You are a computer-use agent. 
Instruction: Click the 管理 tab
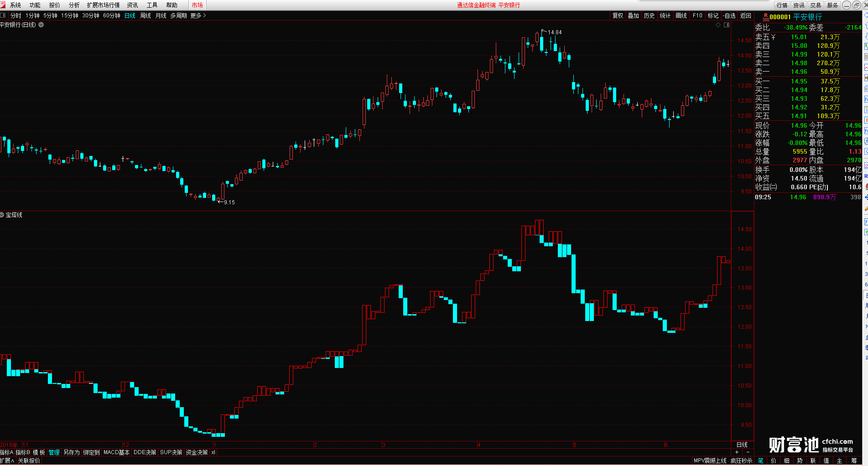[x=54, y=452]
